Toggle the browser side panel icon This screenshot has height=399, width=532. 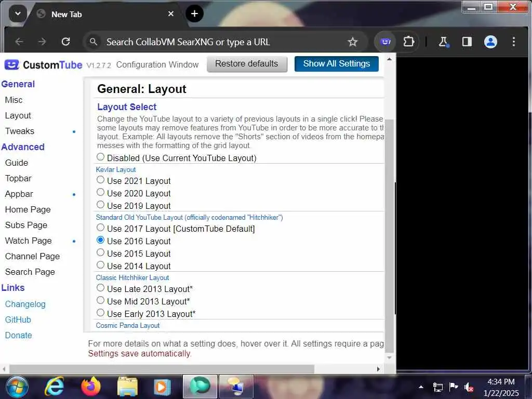467,42
